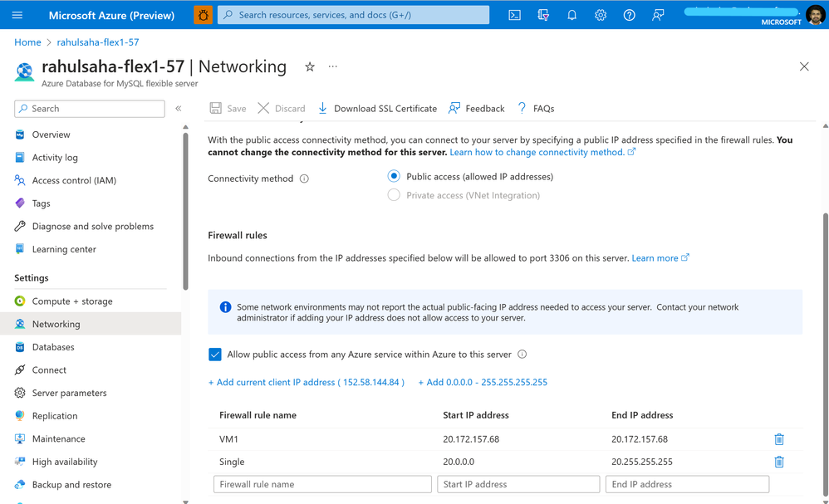
Task: Click the orange bug report icon
Action: [x=203, y=15]
